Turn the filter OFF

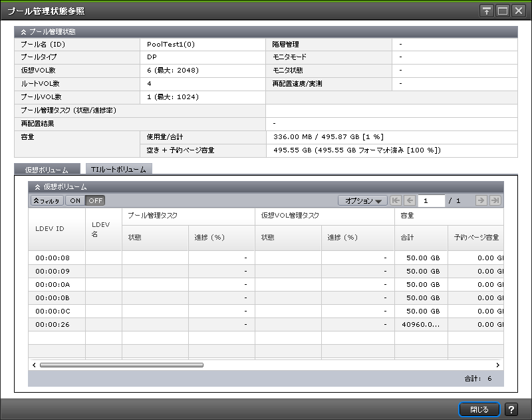coord(96,200)
